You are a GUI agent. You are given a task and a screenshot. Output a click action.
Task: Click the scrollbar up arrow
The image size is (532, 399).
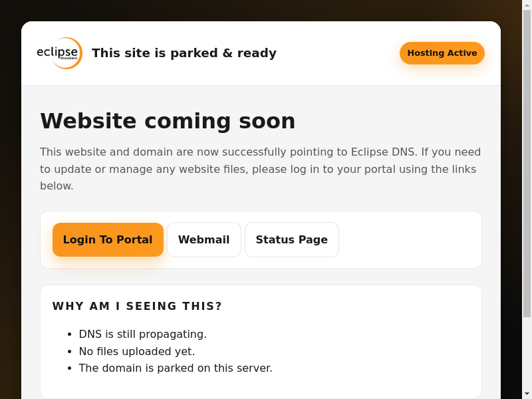pos(527,5)
